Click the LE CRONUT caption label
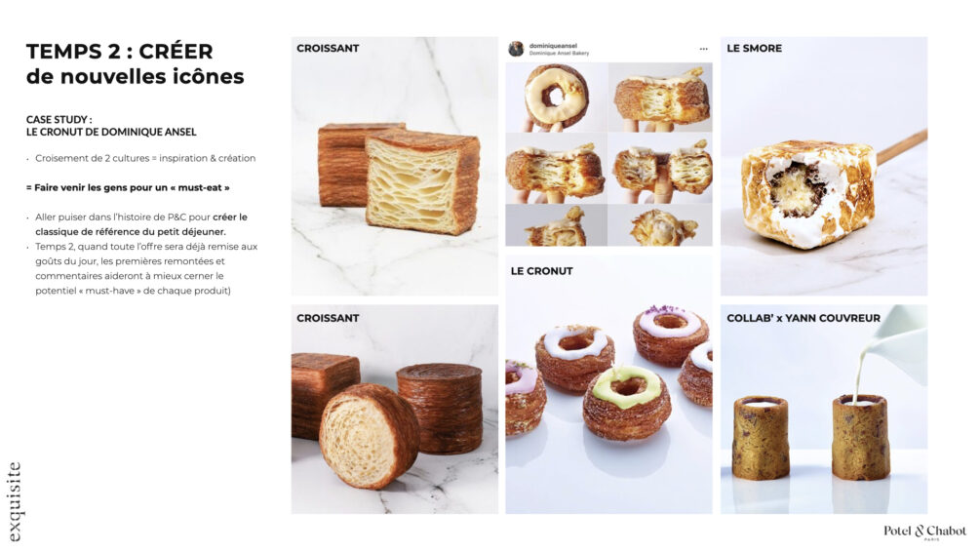Screen dimensions: 980x552 541,271
